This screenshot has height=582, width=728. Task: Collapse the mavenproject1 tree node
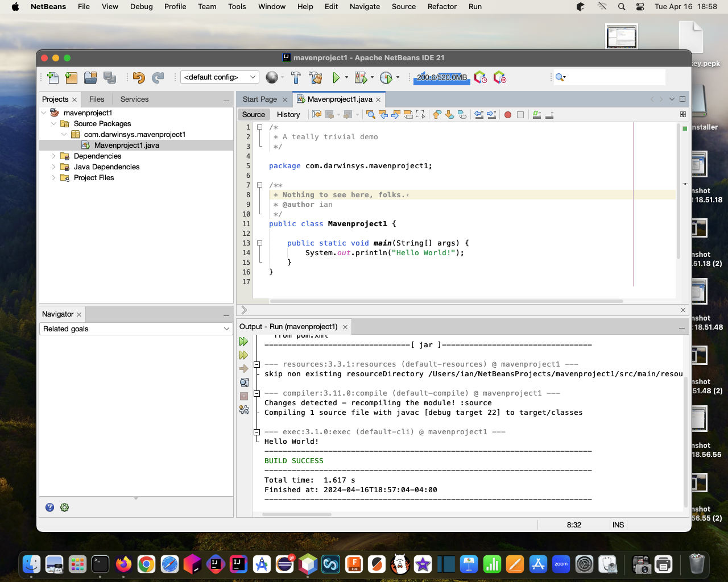44,113
